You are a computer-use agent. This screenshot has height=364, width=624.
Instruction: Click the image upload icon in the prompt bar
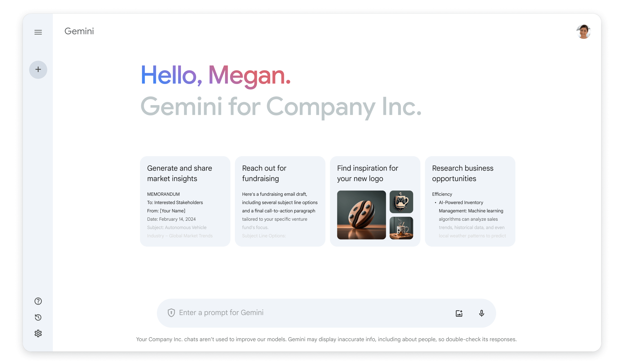click(459, 313)
